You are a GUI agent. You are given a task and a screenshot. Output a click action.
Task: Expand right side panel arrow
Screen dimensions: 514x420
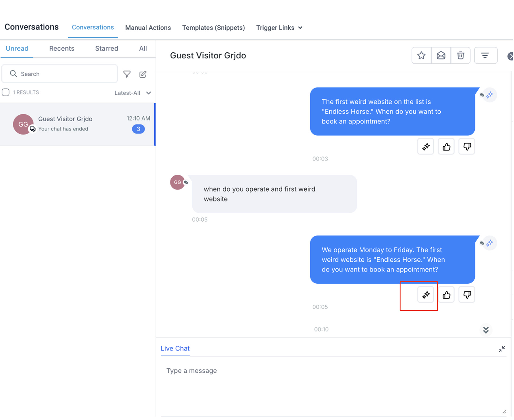click(510, 56)
